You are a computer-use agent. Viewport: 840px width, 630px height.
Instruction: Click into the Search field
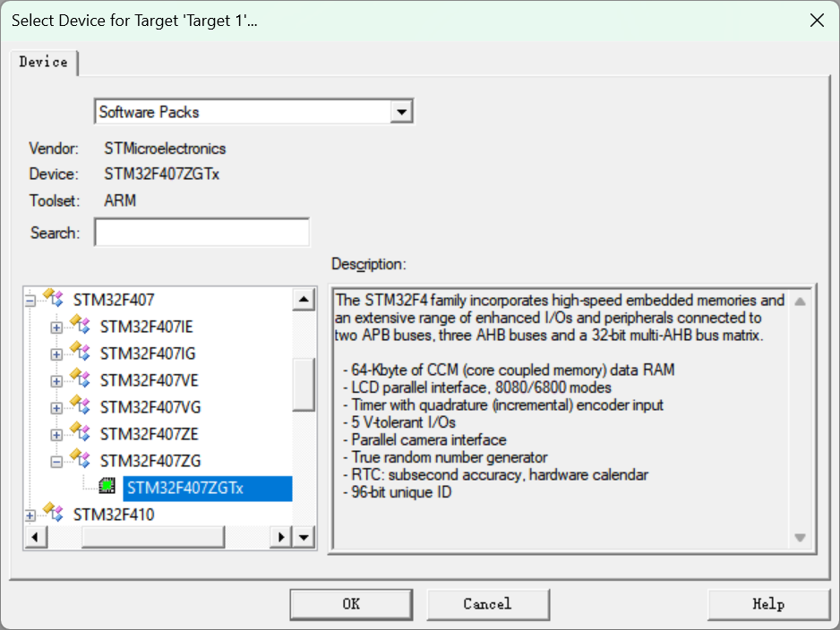(202, 233)
